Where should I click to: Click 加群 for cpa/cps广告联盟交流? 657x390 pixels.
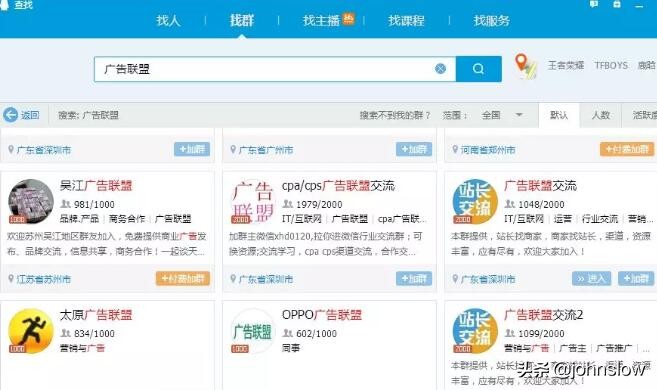pos(414,279)
